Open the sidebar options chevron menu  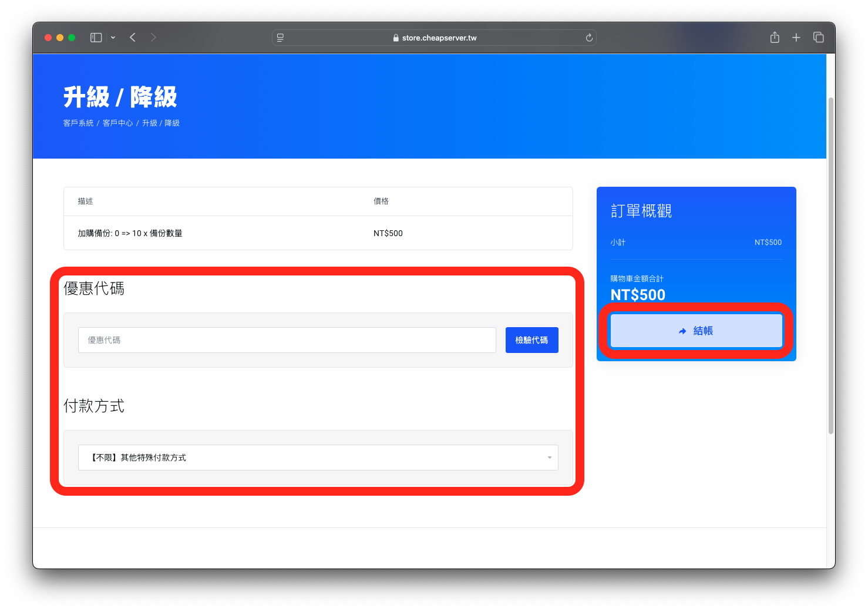click(x=113, y=38)
